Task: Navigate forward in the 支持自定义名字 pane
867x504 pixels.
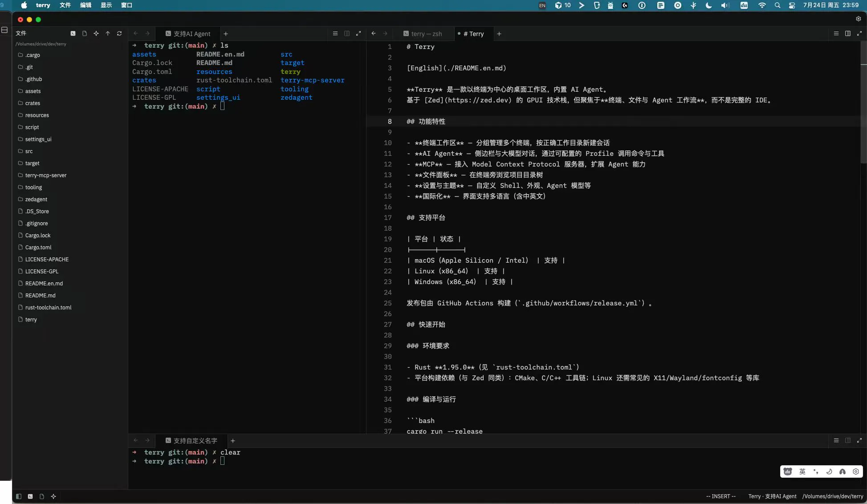Action: coord(147,440)
